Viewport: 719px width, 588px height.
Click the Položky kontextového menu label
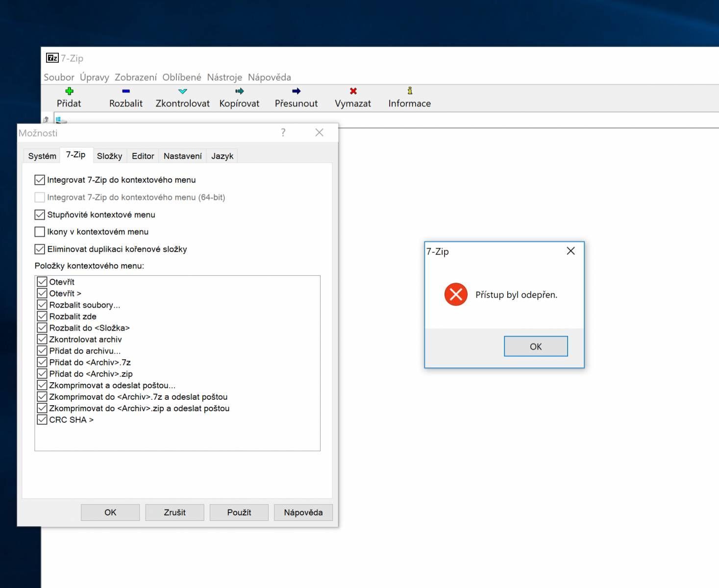click(89, 266)
